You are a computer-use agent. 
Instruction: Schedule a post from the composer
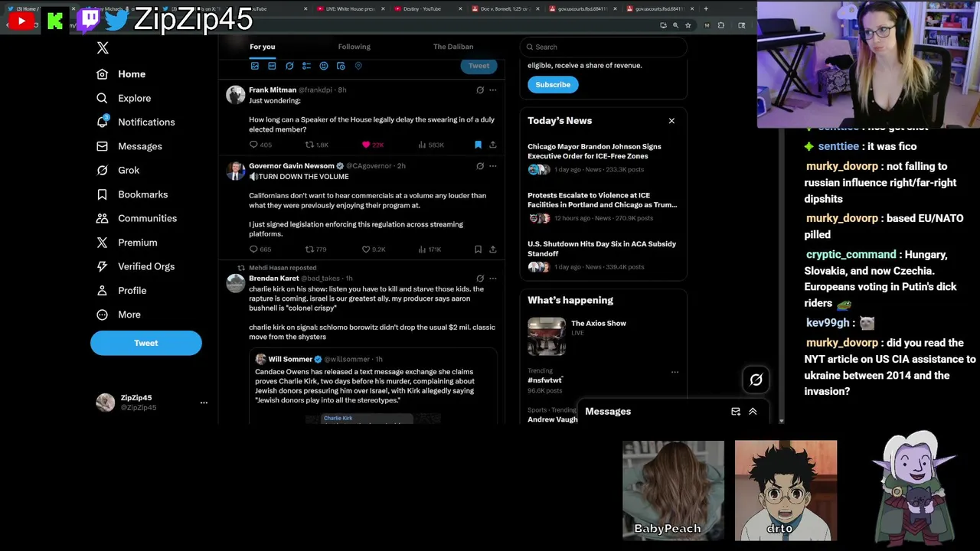pos(341,66)
